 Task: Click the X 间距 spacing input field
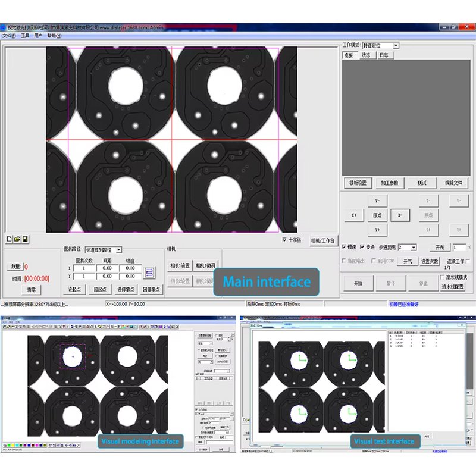tap(107, 268)
